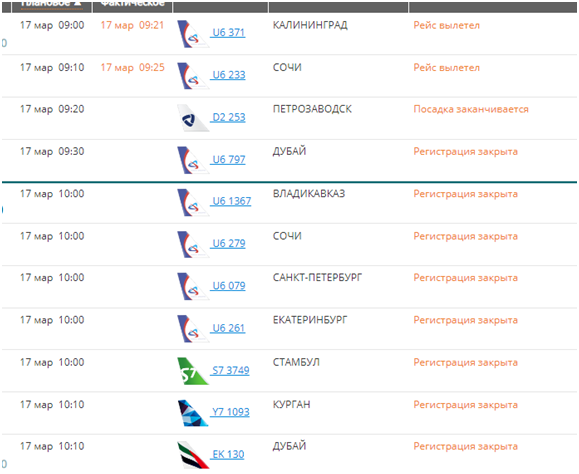Click airline logo for Vladikavkaz flight U6 1367
The width and height of the screenshot is (579, 474).
click(x=193, y=203)
